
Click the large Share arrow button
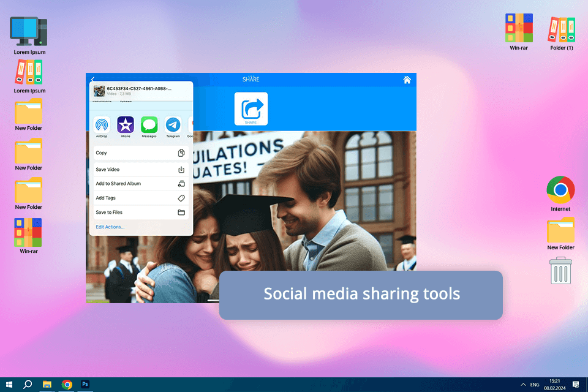(251, 109)
